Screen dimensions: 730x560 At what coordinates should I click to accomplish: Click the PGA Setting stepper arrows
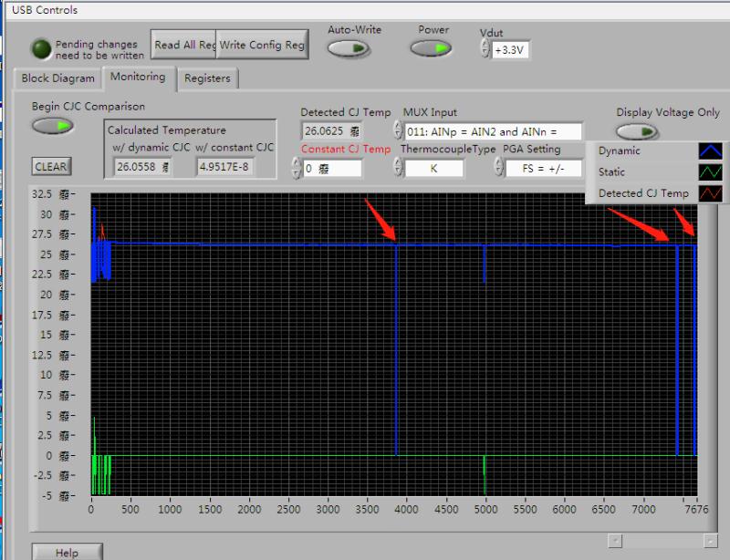pos(498,167)
